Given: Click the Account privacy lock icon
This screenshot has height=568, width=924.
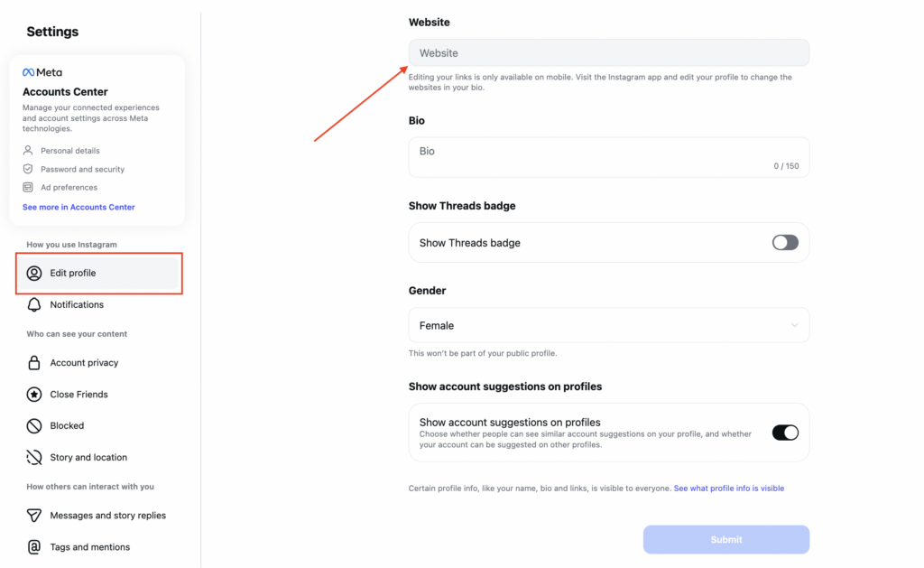Looking at the screenshot, I should [34, 363].
